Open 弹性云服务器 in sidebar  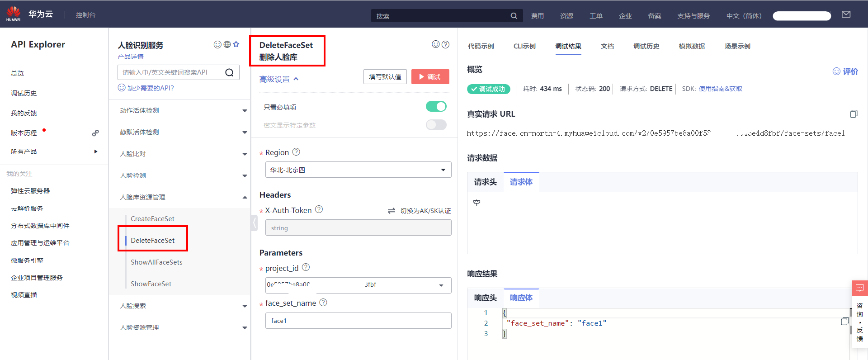(x=30, y=191)
